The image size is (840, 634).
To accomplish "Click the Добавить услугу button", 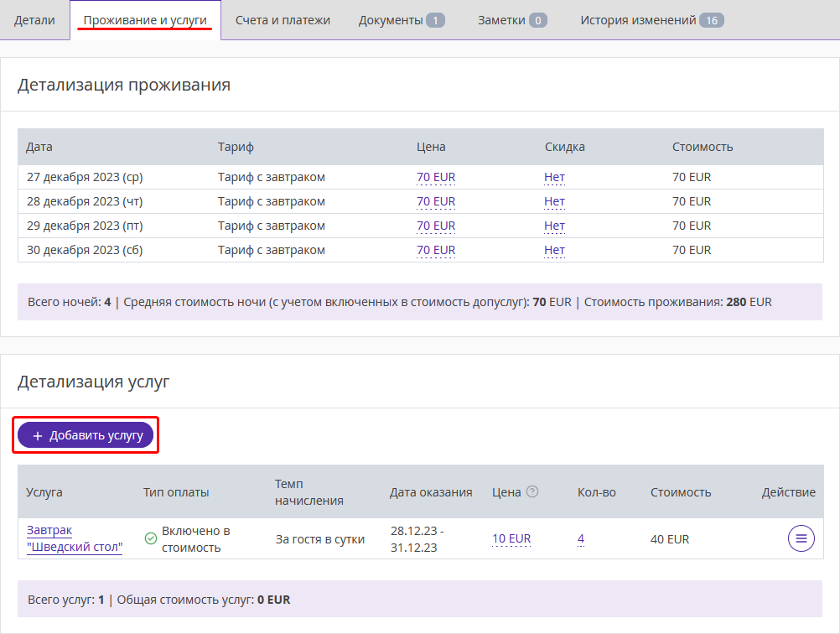I will click(x=86, y=435).
